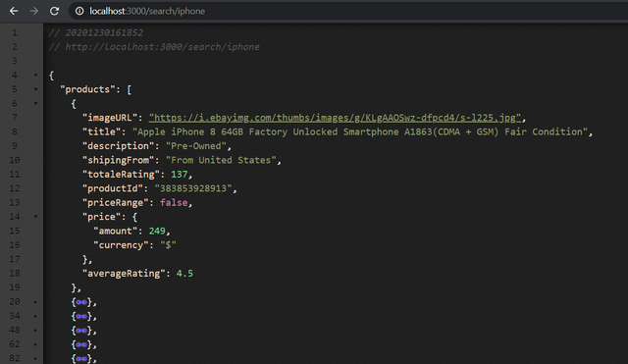Expand the collapsed object on line 62
The width and height of the screenshot is (628, 364).
click(35, 344)
